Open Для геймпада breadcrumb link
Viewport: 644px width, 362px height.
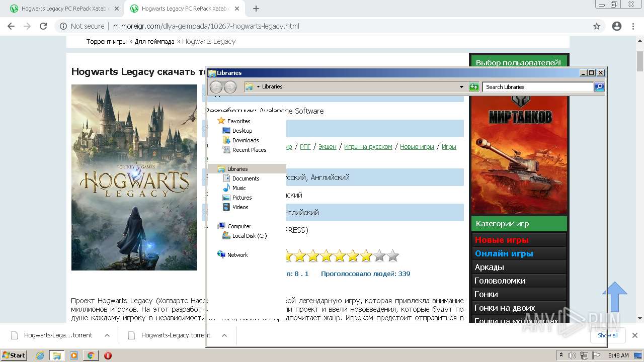pos(154,42)
